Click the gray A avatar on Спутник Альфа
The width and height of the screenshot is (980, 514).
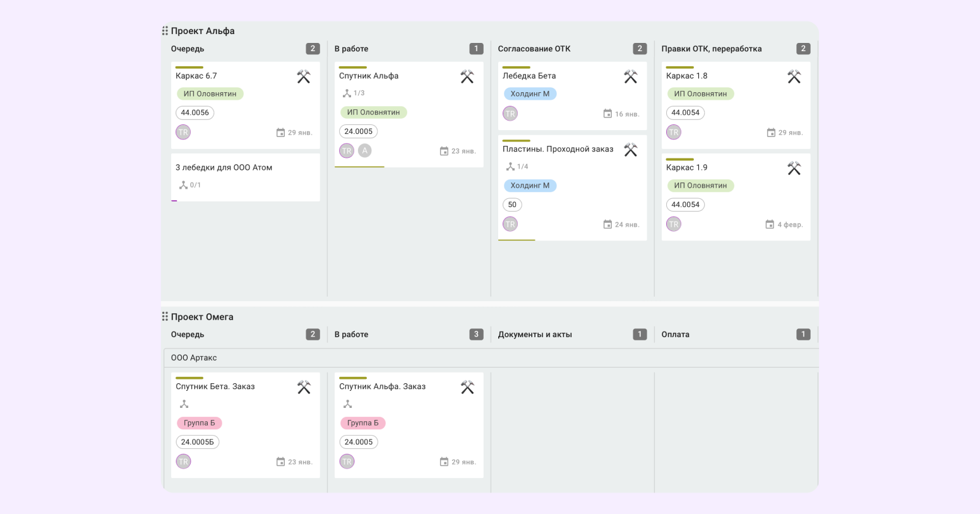coord(365,151)
